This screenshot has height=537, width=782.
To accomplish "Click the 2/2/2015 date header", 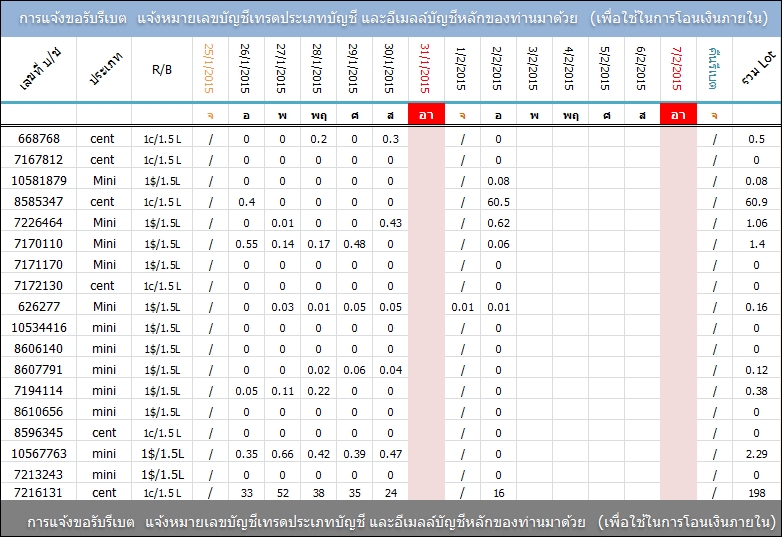I will click(497, 68).
